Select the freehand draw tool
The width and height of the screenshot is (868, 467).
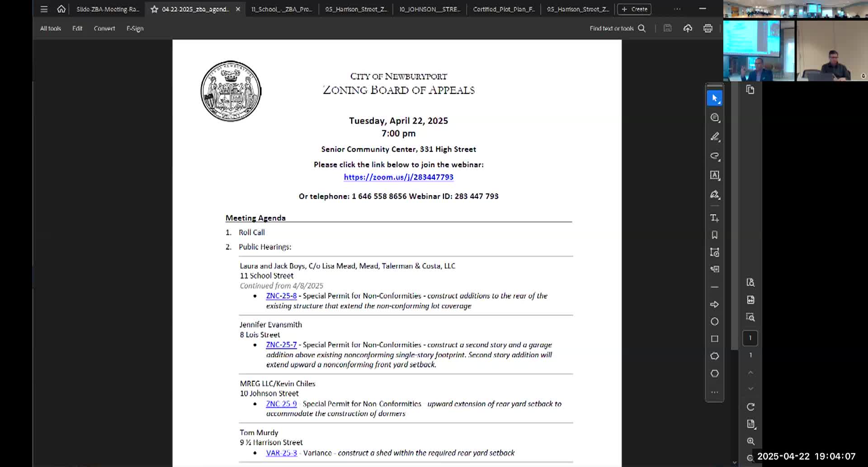pyautogui.click(x=714, y=156)
